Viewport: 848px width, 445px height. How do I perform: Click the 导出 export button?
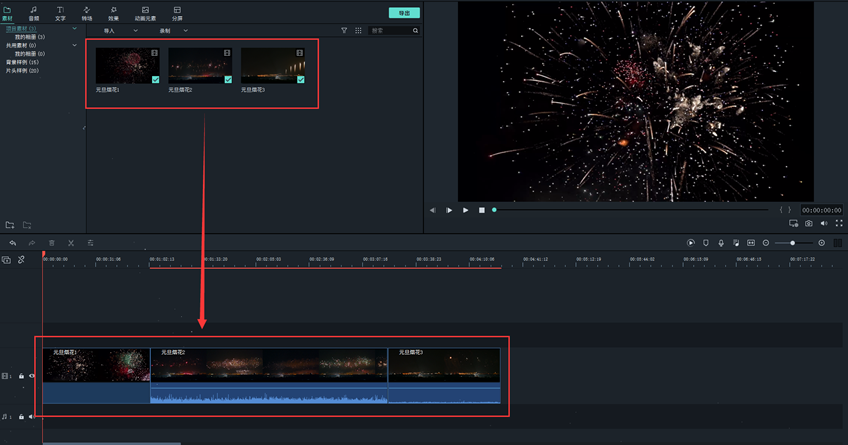point(404,13)
